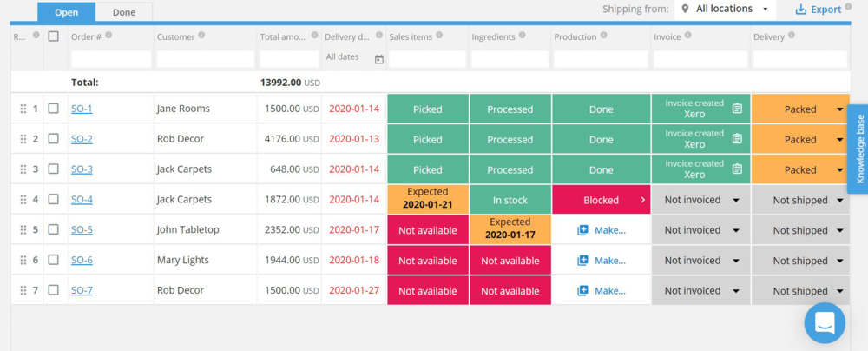868x351 pixels.
Task: Click the info icon beside Sales items
Action: coord(439,35)
